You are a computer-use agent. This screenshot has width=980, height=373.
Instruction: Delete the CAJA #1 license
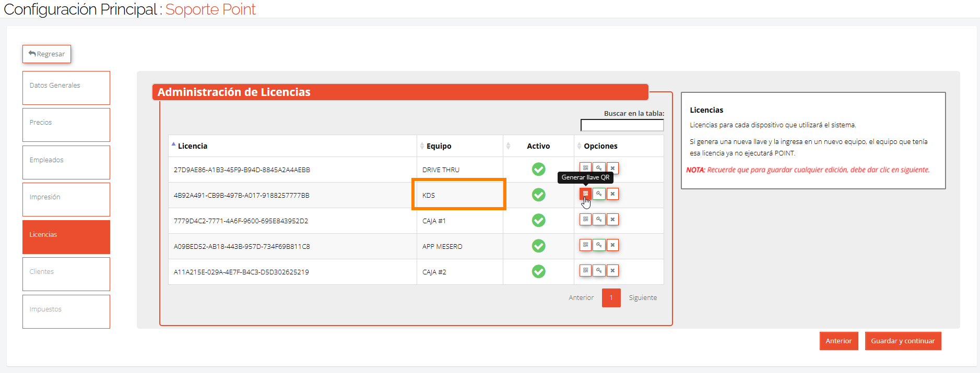click(x=612, y=219)
